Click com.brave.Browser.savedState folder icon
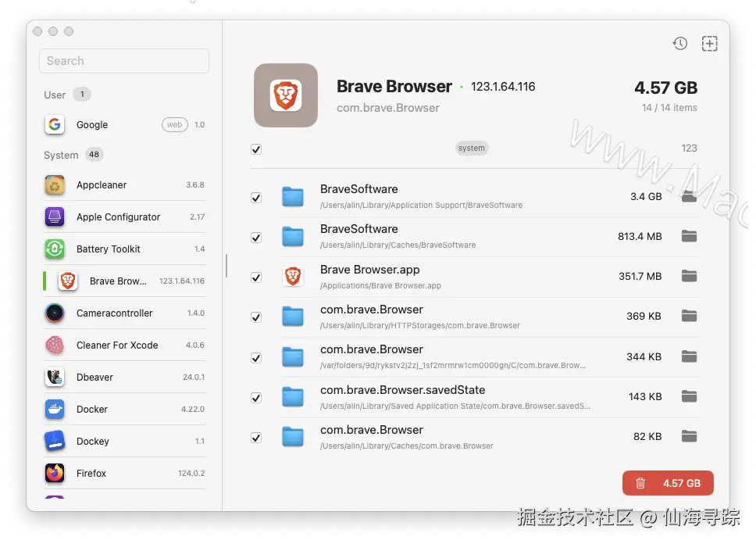The image size is (756, 544). [x=293, y=397]
